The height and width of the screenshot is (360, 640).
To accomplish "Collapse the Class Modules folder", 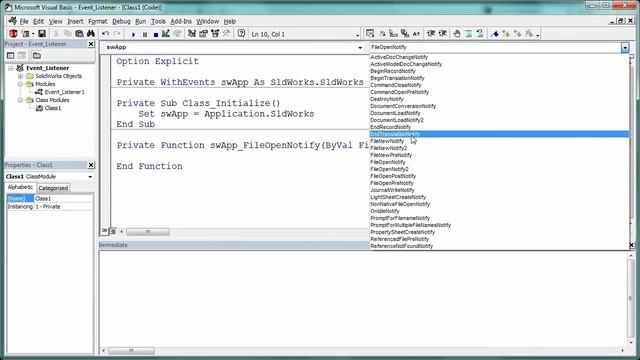I will point(20,100).
